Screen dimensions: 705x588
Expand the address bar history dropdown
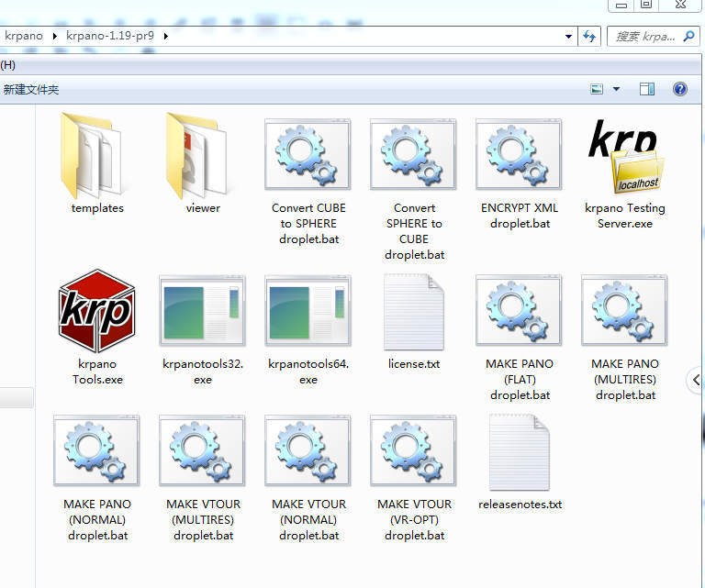click(568, 36)
